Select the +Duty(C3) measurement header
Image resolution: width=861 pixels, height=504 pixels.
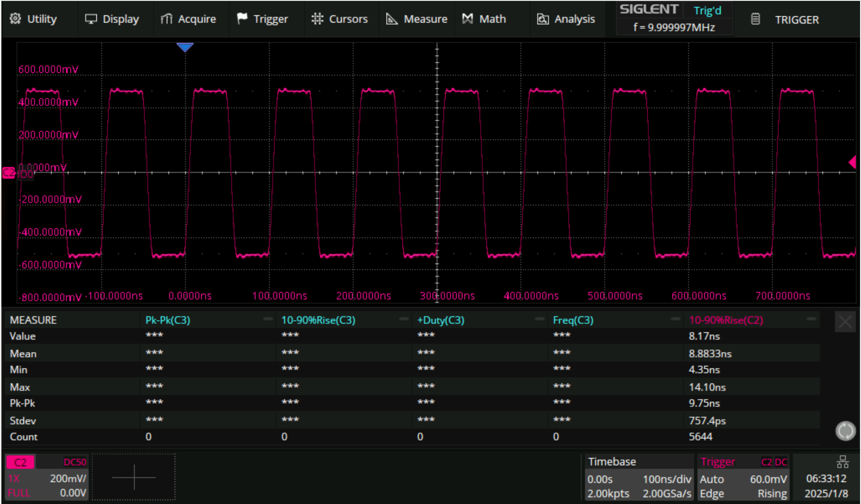pos(440,320)
